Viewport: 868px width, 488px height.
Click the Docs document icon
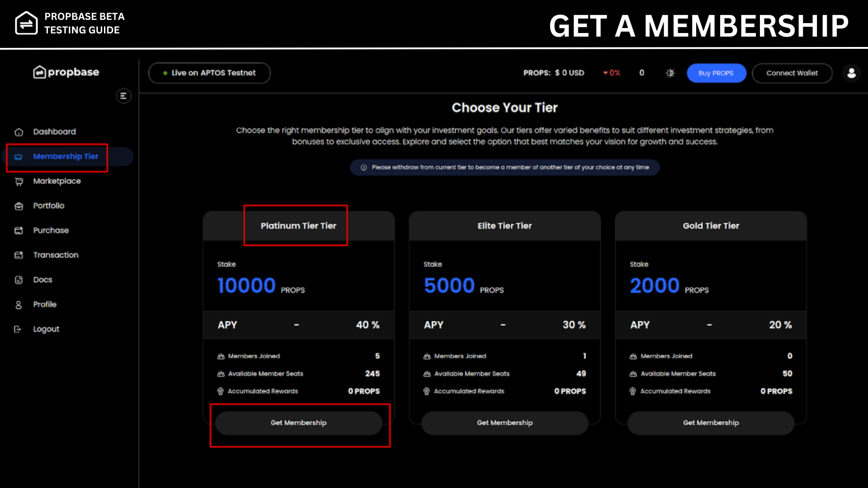click(x=19, y=280)
